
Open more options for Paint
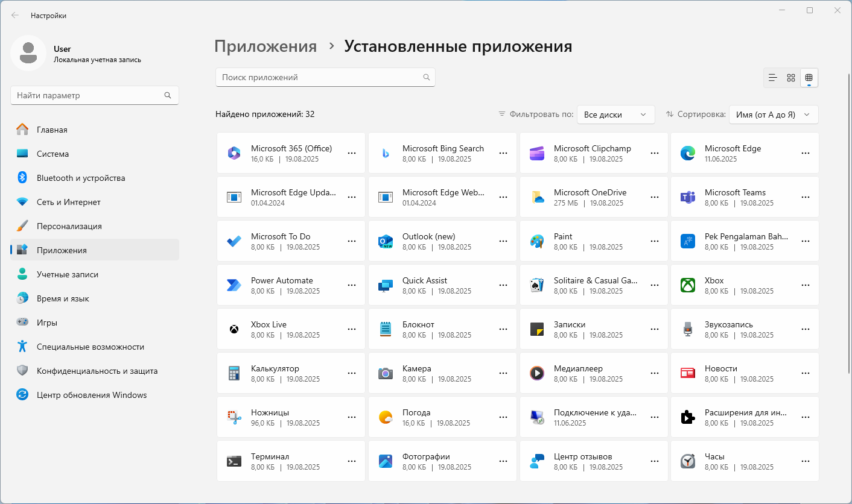click(x=655, y=241)
